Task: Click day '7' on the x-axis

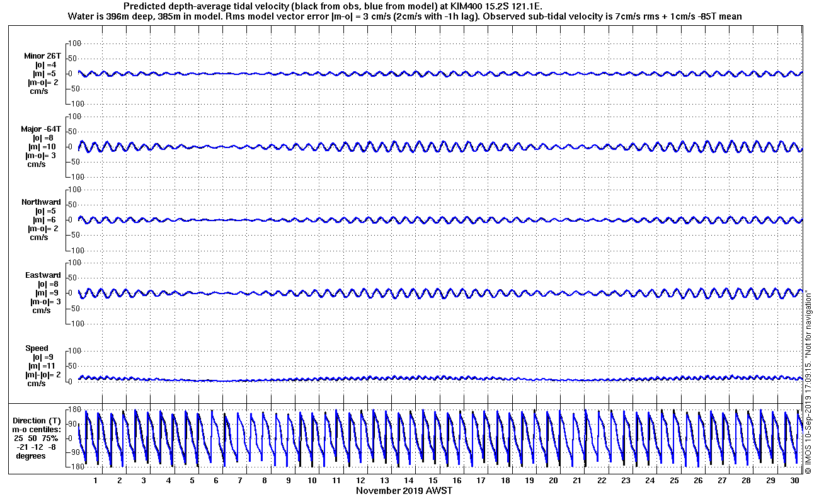Action: click(240, 481)
